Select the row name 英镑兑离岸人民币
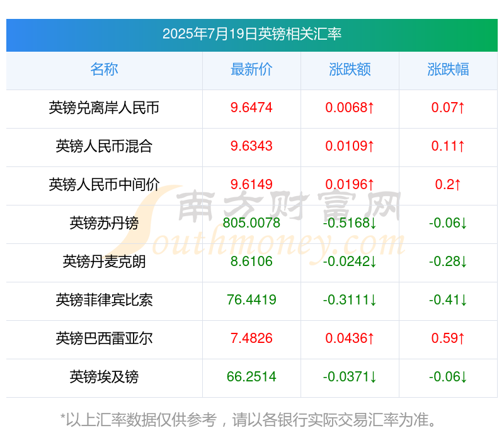Screen dimensions: 504x440 (104, 108)
